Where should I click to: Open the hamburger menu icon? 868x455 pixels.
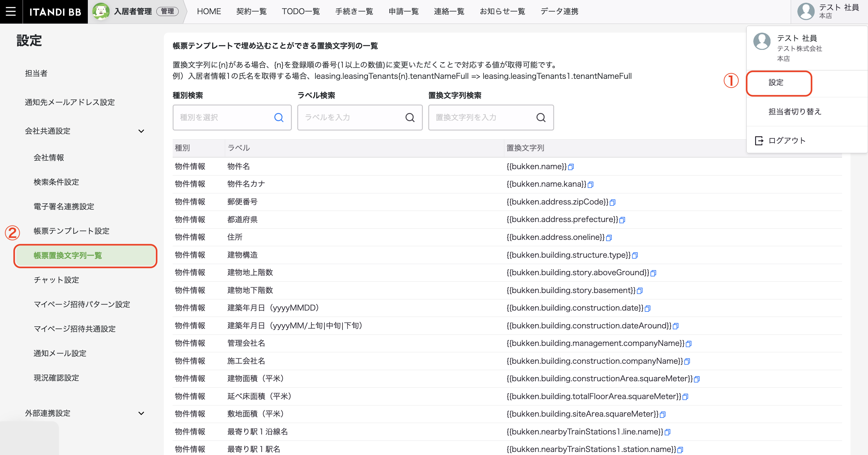click(11, 11)
